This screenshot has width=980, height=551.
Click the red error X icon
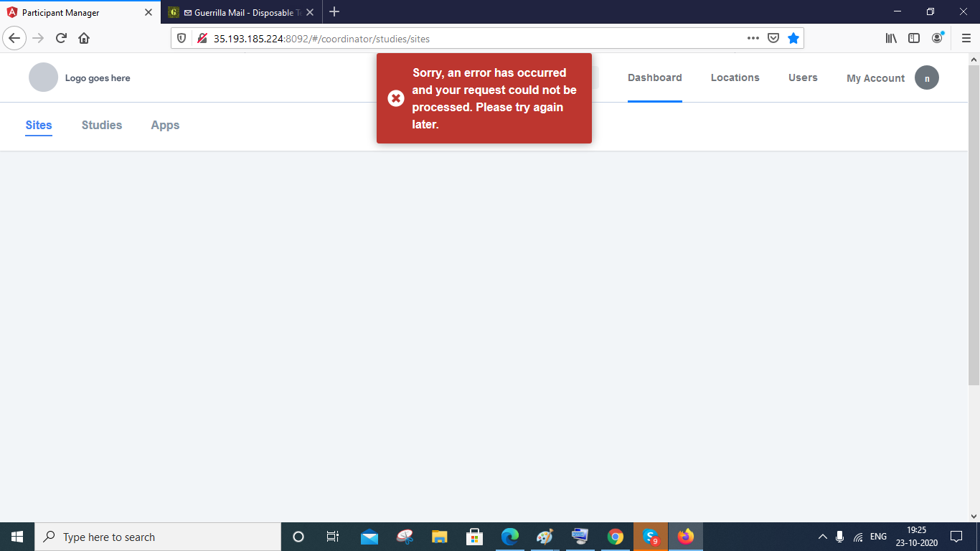[396, 98]
